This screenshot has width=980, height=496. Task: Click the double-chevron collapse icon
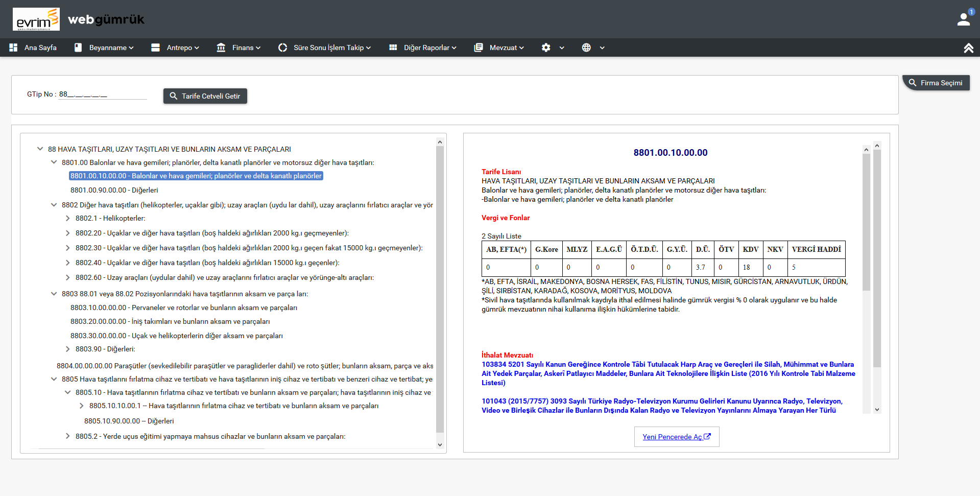coord(968,48)
